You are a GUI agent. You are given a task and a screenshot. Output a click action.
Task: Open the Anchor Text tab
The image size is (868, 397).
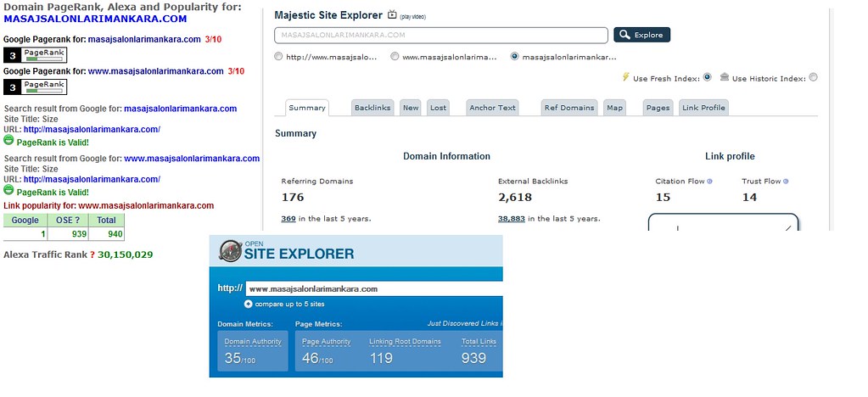(x=492, y=108)
